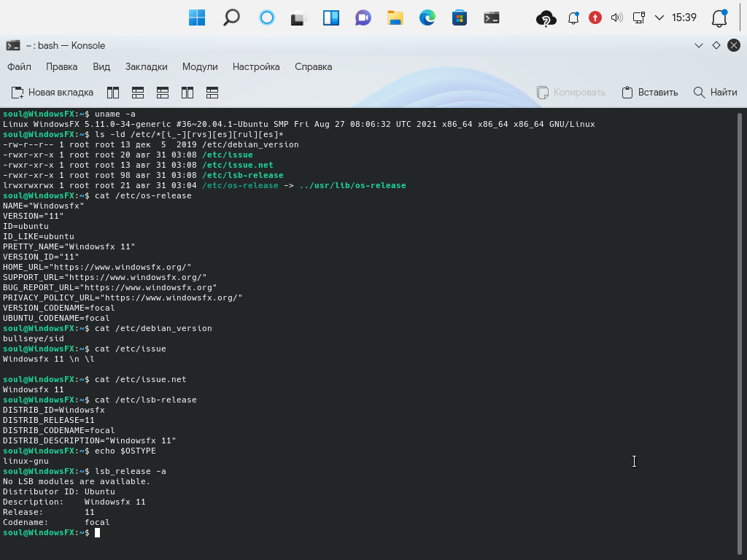This screenshot has height=560, width=747.
Task: Click the /etc/lsb-release green file name
Action: click(x=242, y=175)
